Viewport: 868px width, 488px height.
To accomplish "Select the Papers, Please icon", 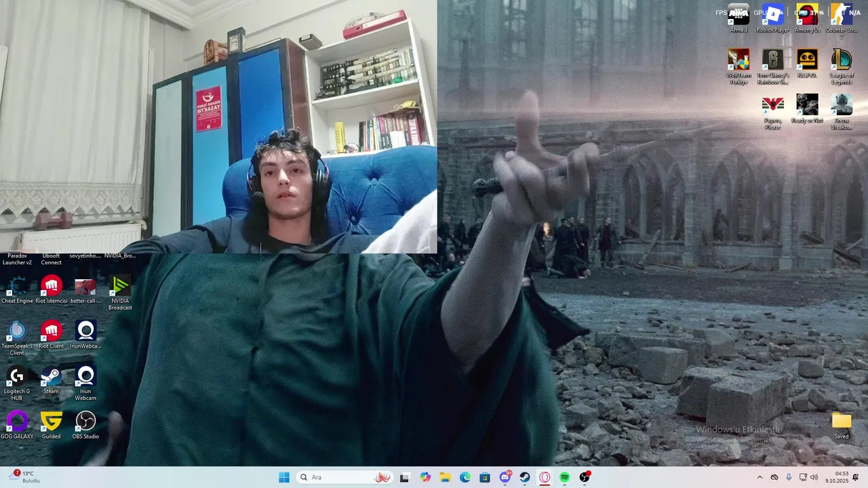I will coord(773,112).
